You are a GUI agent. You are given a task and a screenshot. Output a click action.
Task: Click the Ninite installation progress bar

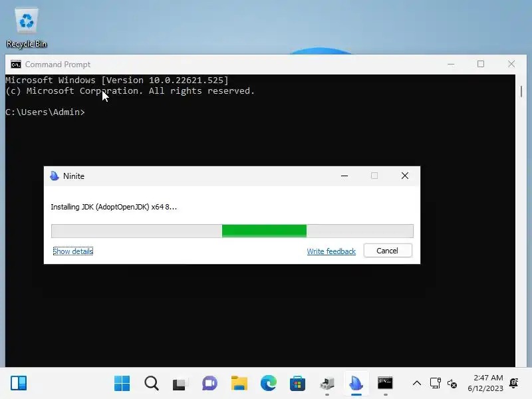[232, 231]
